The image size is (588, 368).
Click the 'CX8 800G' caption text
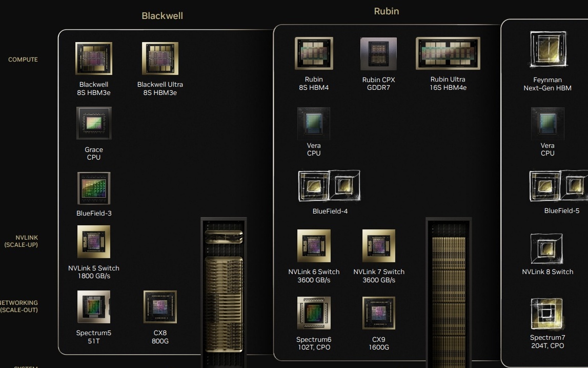[x=160, y=337]
